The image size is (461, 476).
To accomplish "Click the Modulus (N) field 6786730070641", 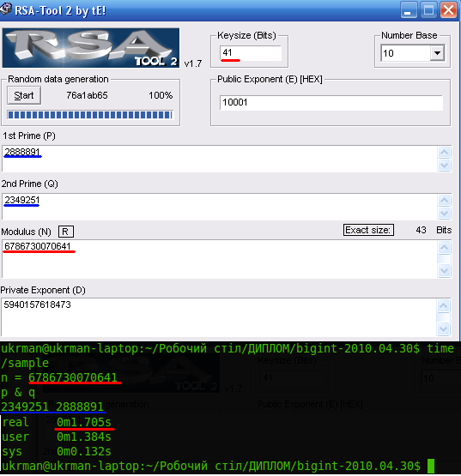I will point(220,259).
